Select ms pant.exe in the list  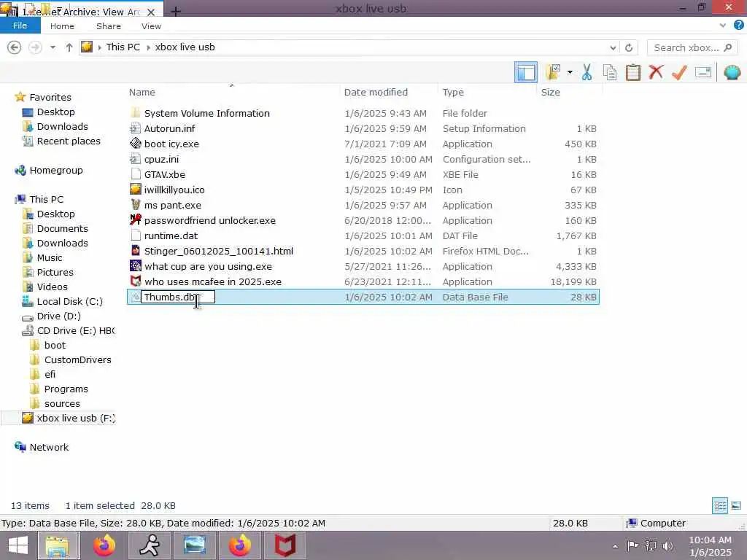click(172, 205)
